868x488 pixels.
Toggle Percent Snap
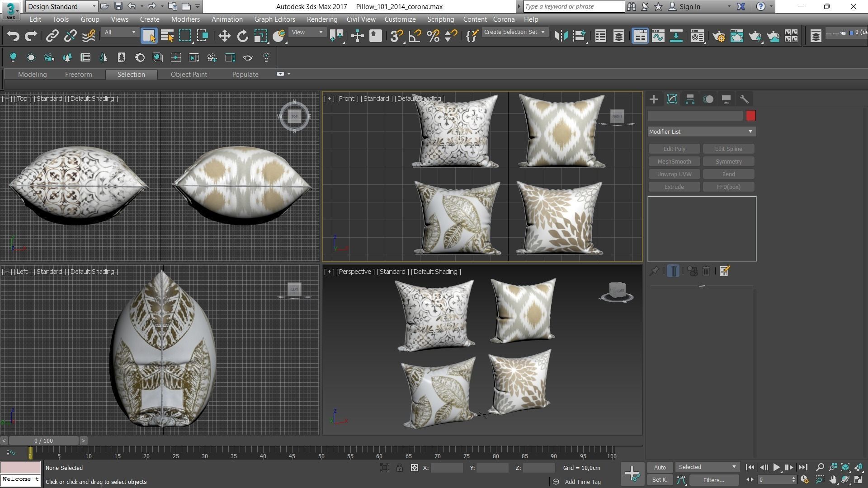pyautogui.click(x=433, y=36)
